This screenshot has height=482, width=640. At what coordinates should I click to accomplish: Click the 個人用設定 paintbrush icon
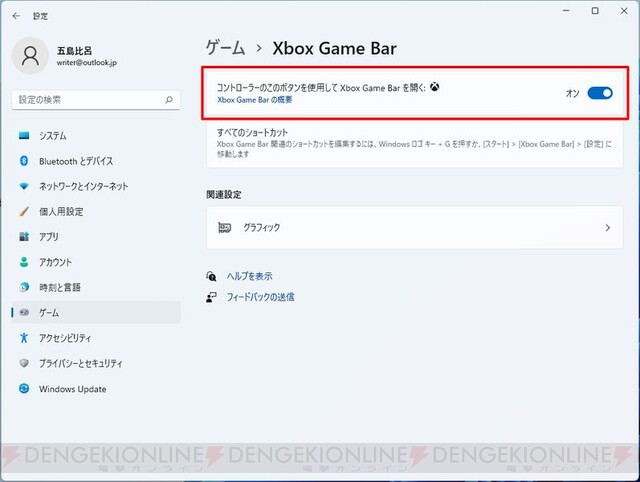[24, 211]
